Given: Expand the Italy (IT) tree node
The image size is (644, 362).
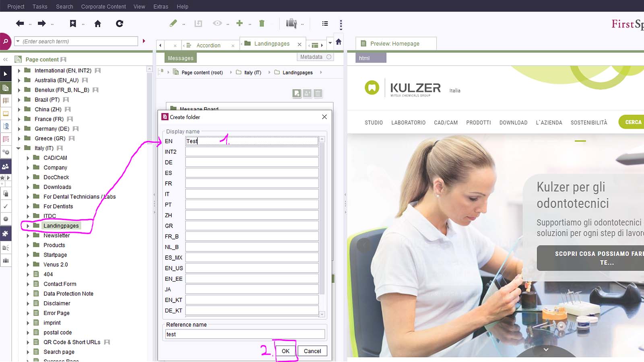Looking at the screenshot, I should pos(18,148).
